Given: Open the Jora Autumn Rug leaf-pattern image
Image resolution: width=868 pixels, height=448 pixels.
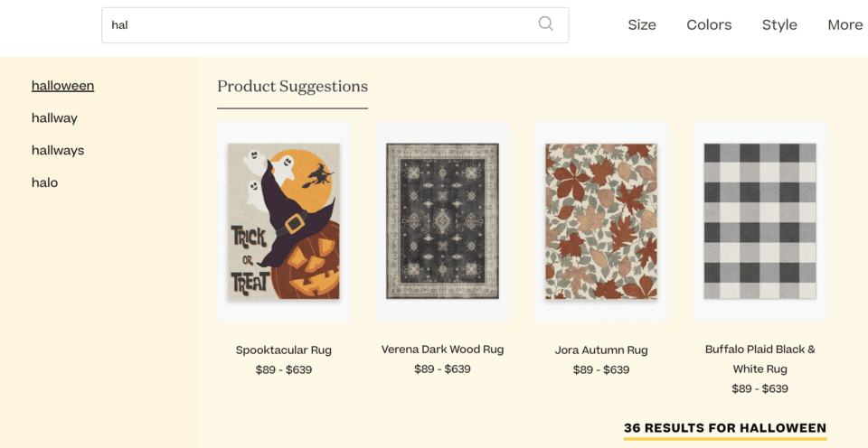Looking at the screenshot, I should pos(601,221).
